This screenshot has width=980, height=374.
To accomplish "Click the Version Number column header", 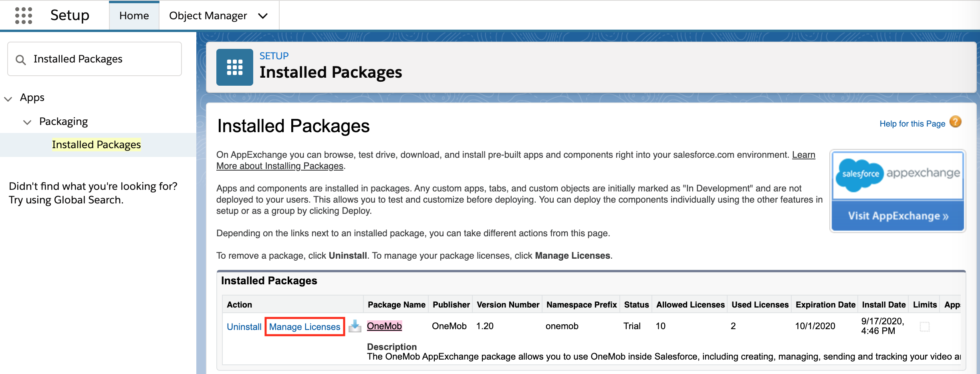I will click(x=508, y=305).
